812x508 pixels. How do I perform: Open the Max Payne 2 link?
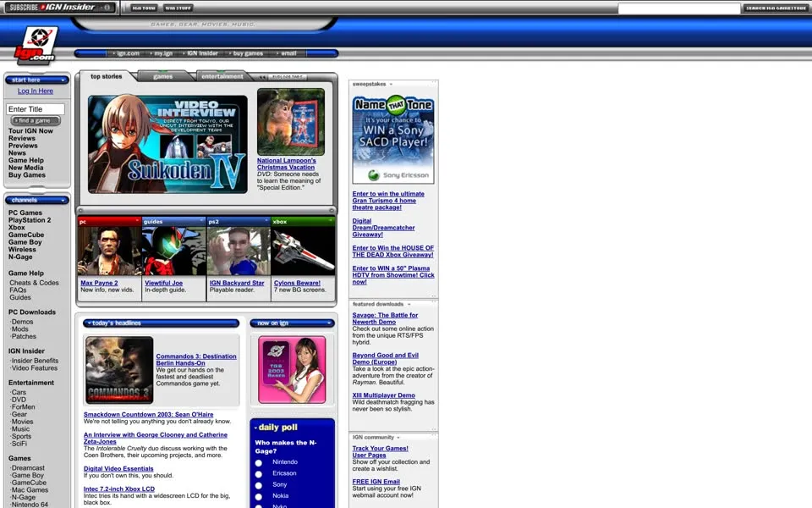[x=99, y=283]
